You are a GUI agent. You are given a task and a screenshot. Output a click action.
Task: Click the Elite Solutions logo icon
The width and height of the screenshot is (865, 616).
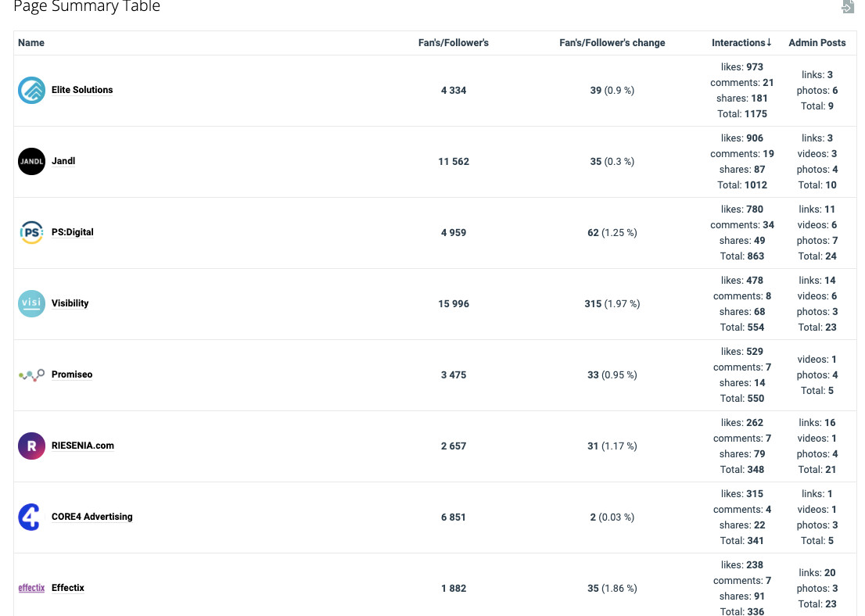[31, 91]
